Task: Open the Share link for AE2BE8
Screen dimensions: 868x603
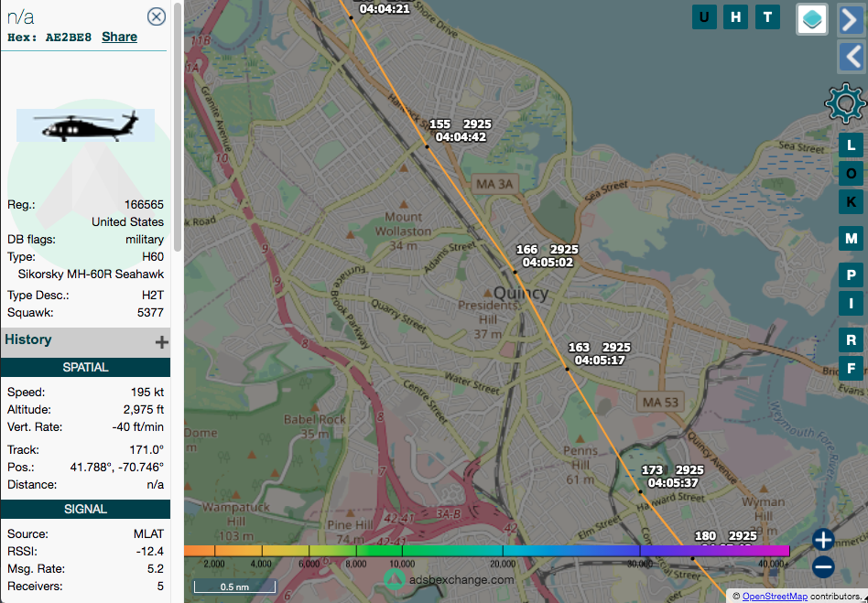Action: pyautogui.click(x=120, y=38)
